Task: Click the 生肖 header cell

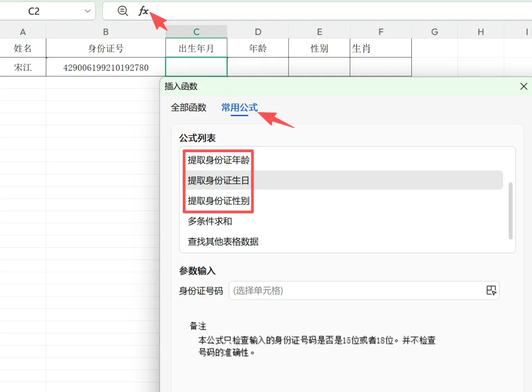Action: click(x=381, y=48)
